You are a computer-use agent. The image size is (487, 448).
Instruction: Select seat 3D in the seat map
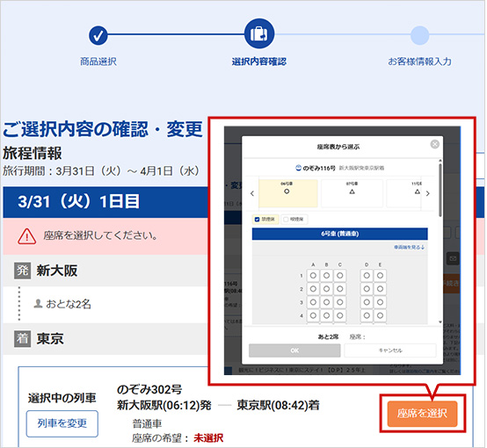367,302
